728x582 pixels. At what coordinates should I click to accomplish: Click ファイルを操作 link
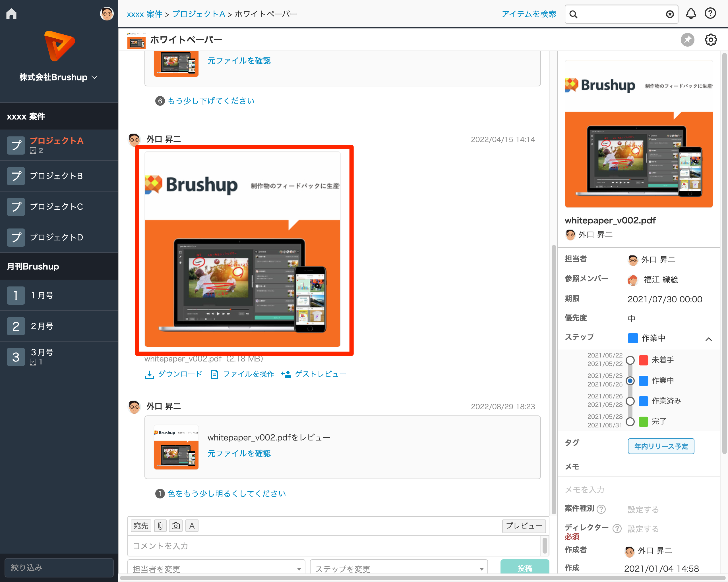click(242, 374)
